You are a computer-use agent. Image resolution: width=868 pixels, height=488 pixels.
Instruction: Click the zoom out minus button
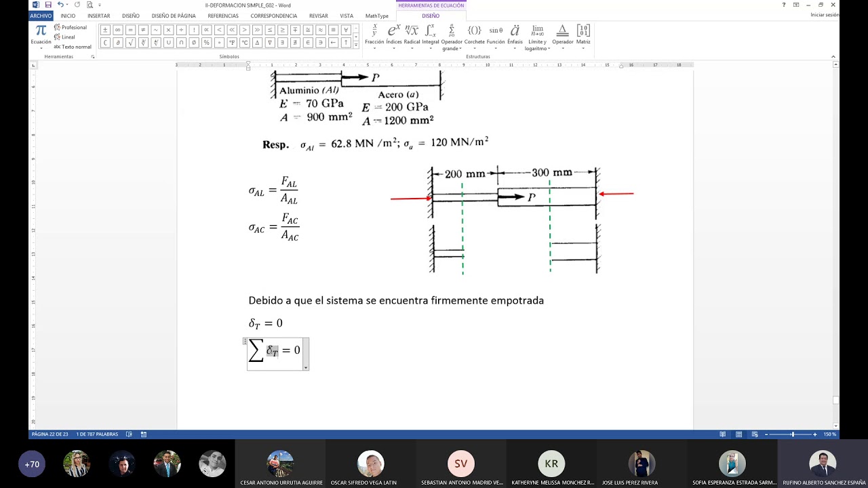pos(766,434)
